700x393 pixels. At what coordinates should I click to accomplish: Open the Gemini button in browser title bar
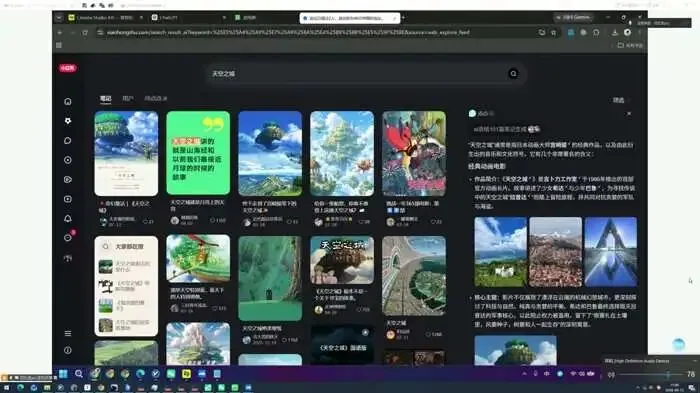click(573, 17)
